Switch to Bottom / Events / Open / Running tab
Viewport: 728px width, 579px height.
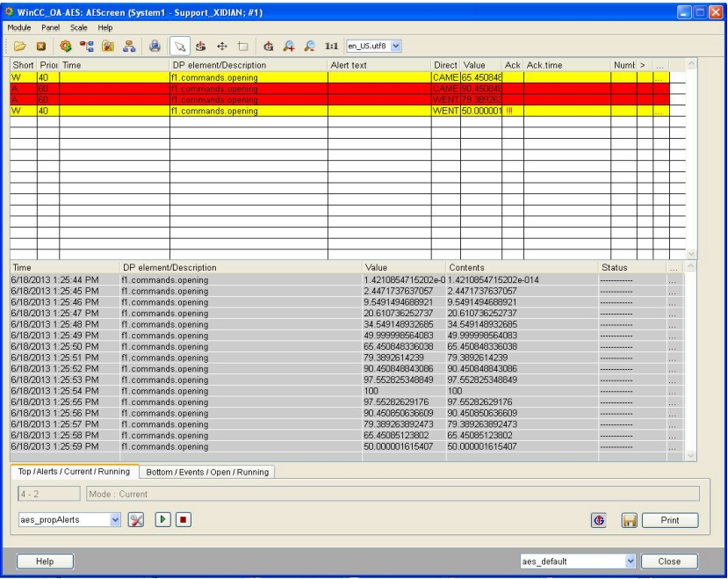point(207,472)
